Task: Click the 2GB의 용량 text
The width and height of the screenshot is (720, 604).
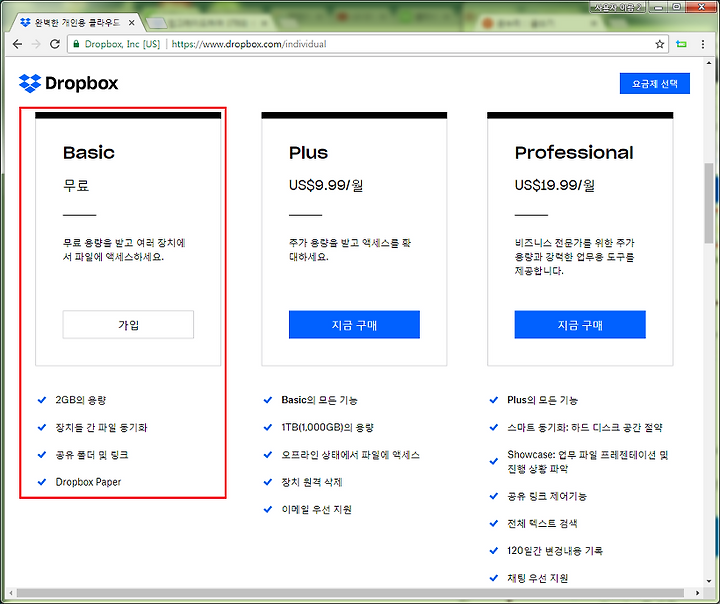Action: [x=81, y=400]
